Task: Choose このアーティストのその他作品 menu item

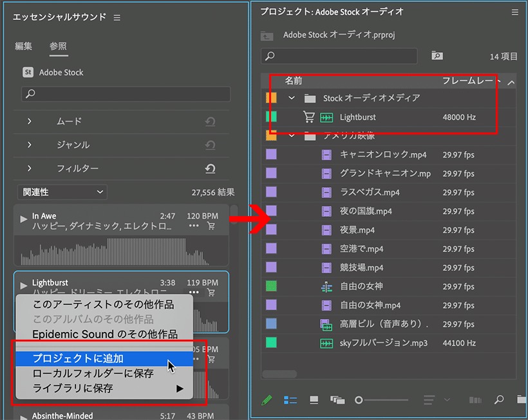Action: (104, 304)
